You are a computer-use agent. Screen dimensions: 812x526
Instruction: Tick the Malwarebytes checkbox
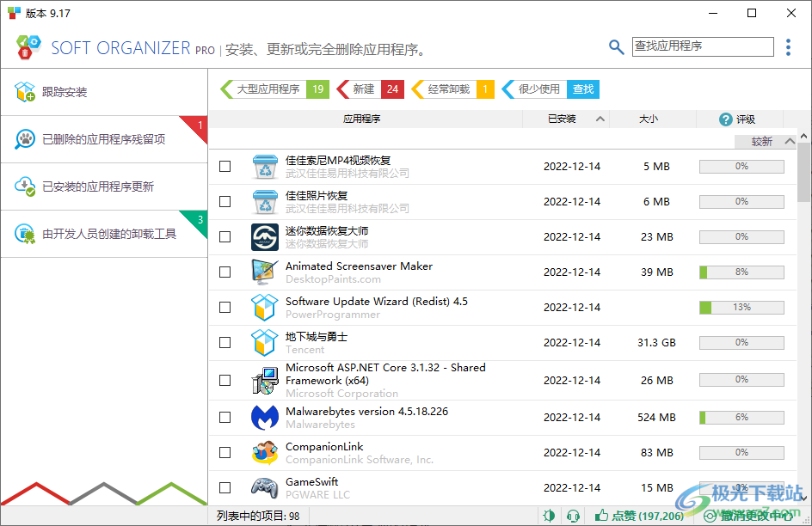[x=225, y=418]
